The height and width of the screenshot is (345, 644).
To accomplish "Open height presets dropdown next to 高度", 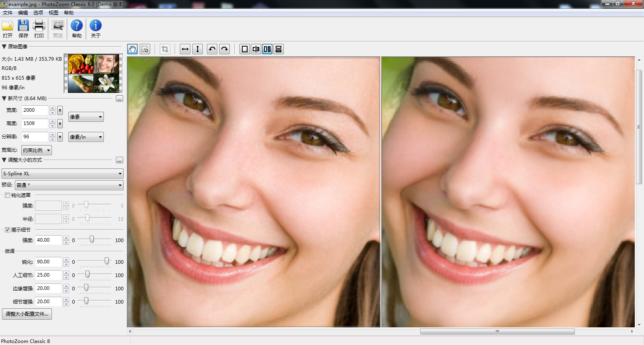I will pos(60,123).
